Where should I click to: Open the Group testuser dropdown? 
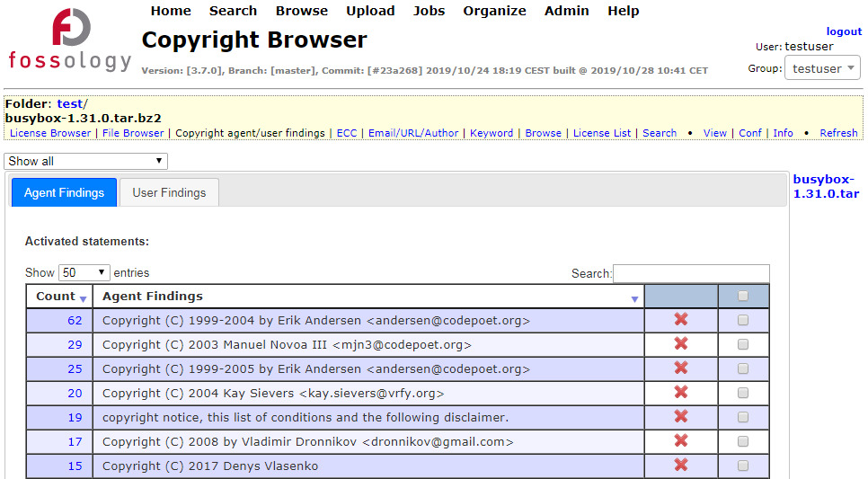click(822, 68)
